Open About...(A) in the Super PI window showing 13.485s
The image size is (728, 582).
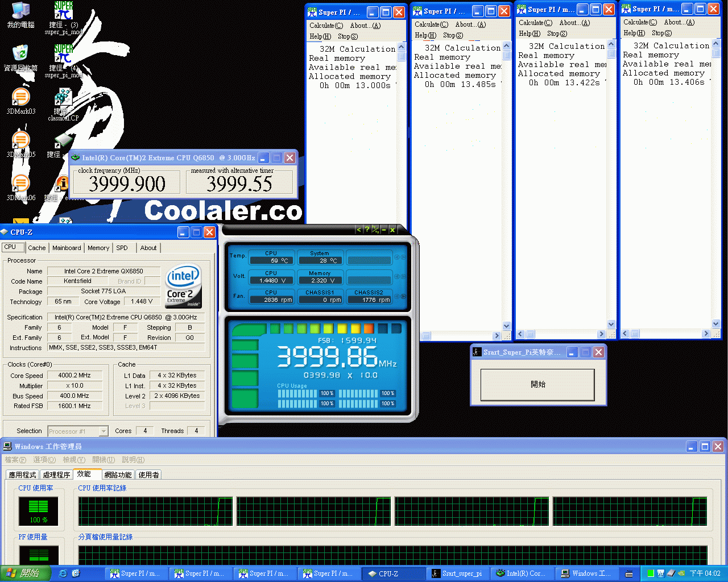[470, 24]
